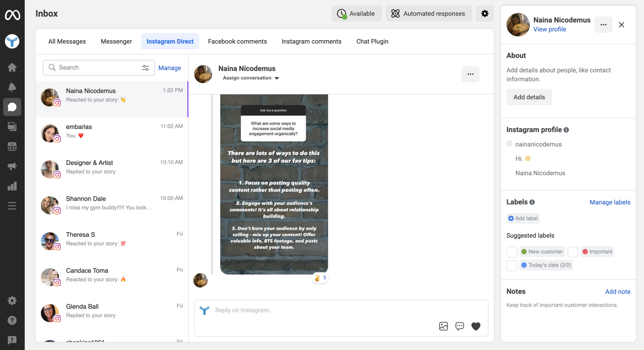Viewport: 644px width, 350px height.
Task: Open Posts and stories icon in sidebar
Action: point(12,127)
